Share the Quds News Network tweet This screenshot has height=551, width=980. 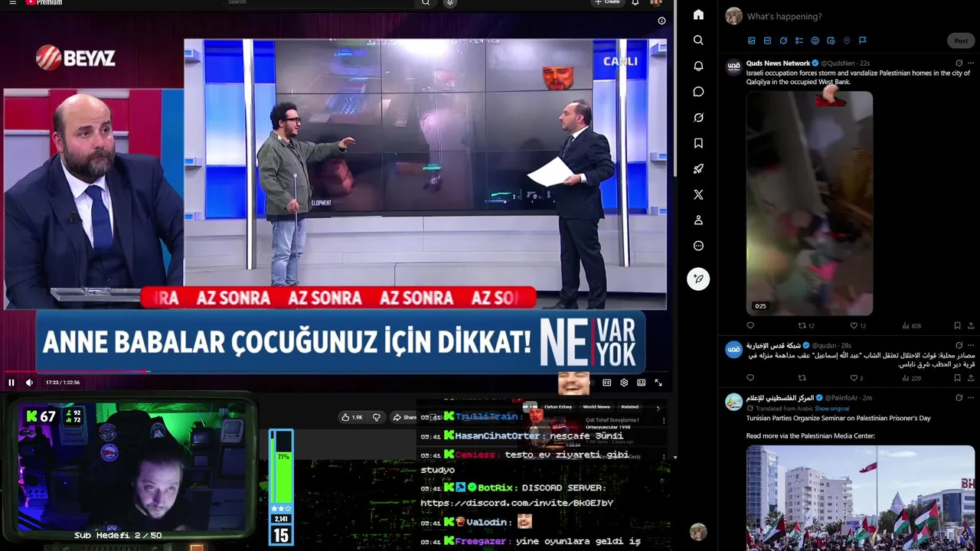[x=971, y=325]
